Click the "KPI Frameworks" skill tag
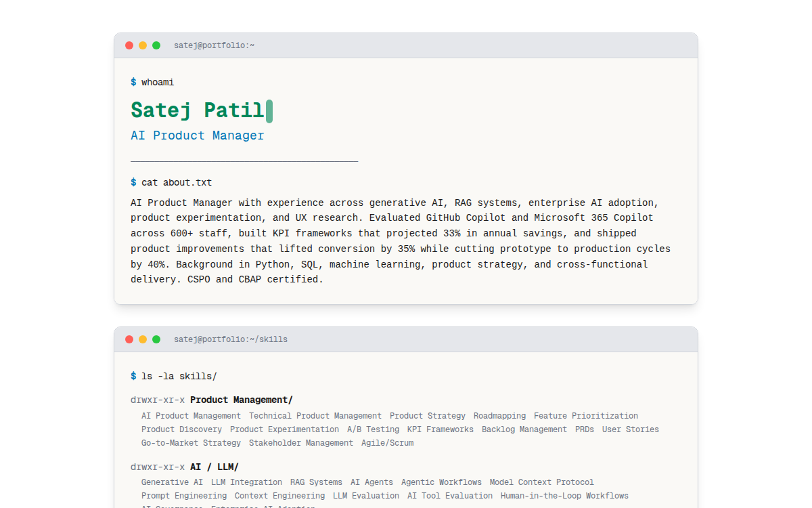Screen dimensions: 812x508 (441, 429)
